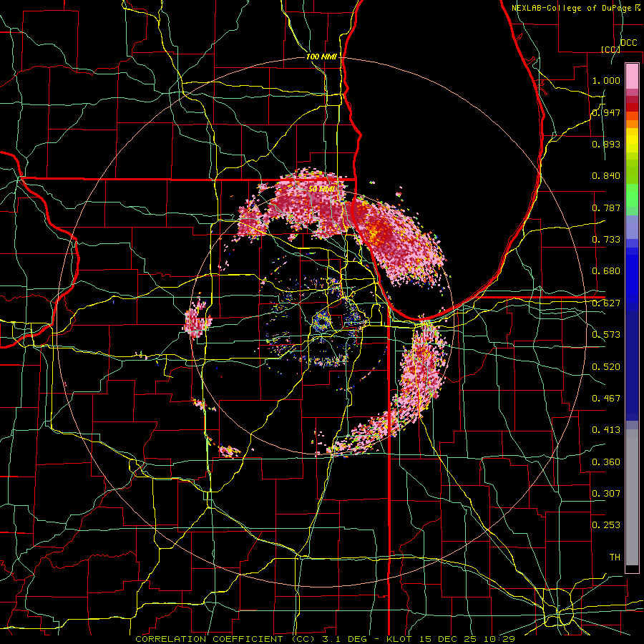This screenshot has width=644, height=644.
Task: Click the blue-green clutter ring at the radar center
Action: pyautogui.click(x=321, y=321)
